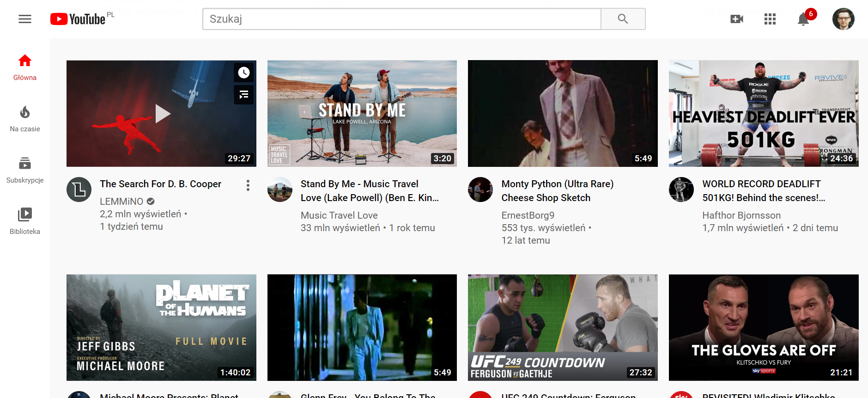Open Stand By Me - Music Travel Love title
This screenshot has width=868, height=398.
tap(370, 191)
